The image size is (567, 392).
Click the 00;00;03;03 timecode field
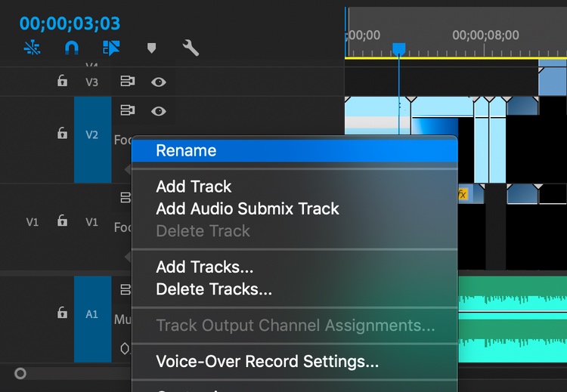(70, 23)
